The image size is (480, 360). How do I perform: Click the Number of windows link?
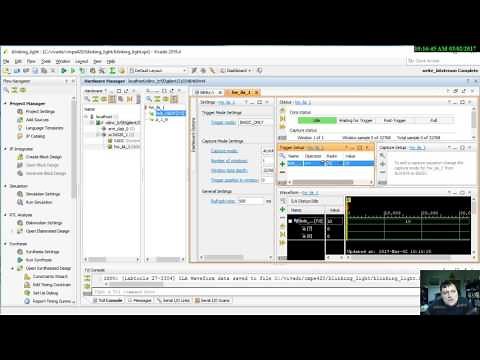pos(229,161)
